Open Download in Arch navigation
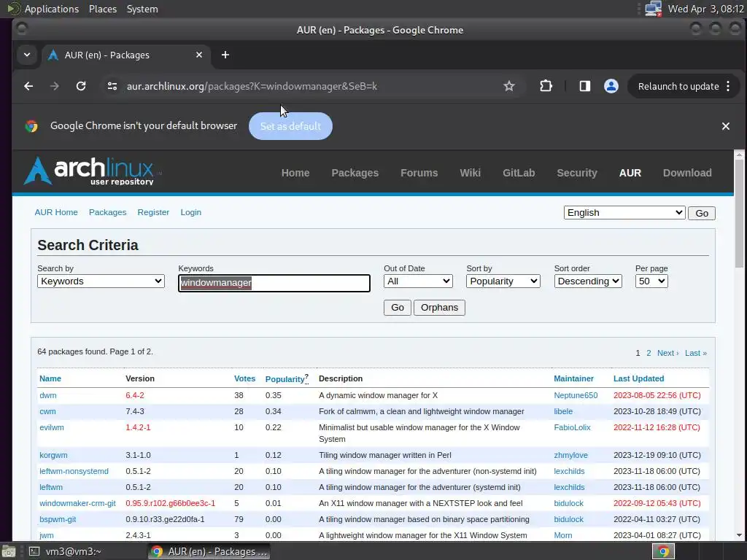 (687, 173)
